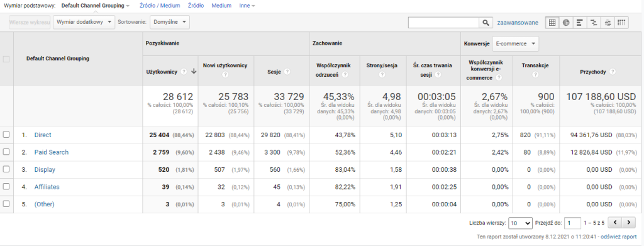The height and width of the screenshot is (246, 644).
Task: Select the Źródło dimension
Action: click(196, 6)
